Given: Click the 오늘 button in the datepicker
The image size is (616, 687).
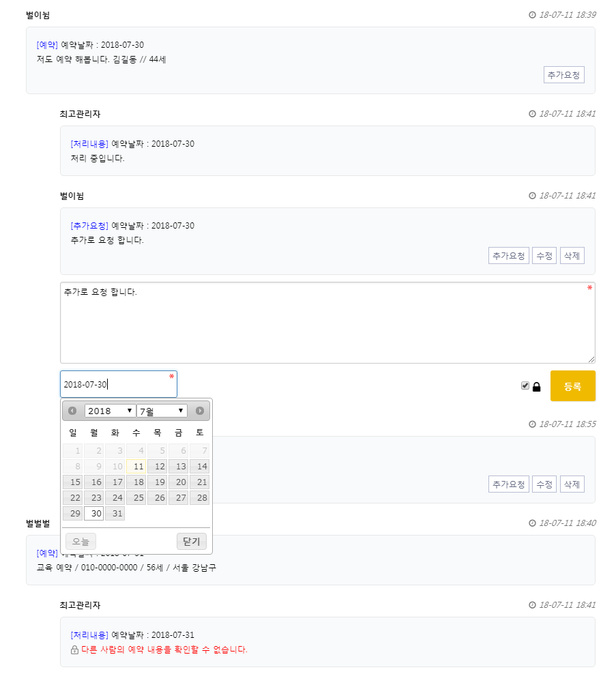Looking at the screenshot, I should pos(80,542).
